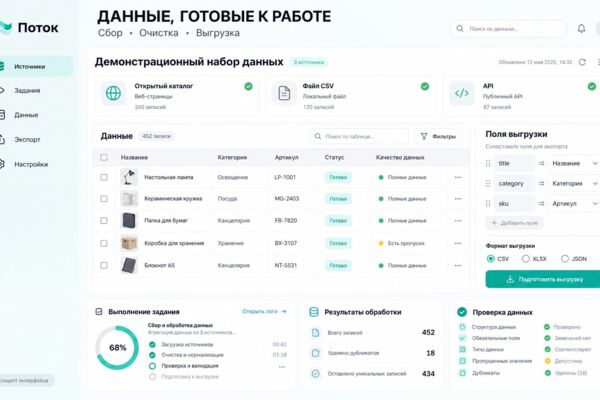Click the Фильтры button

point(438,136)
